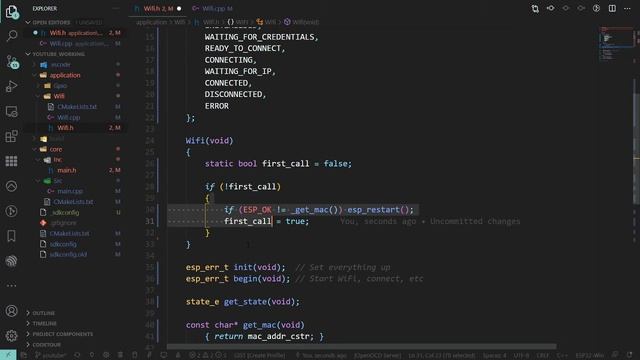The height and width of the screenshot is (360, 640).
Task: Open the Explorer view in activity bar
Action: point(11,11)
